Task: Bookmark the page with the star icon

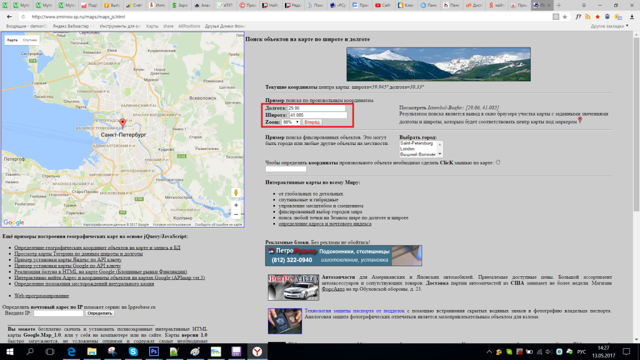Action: pos(565,17)
